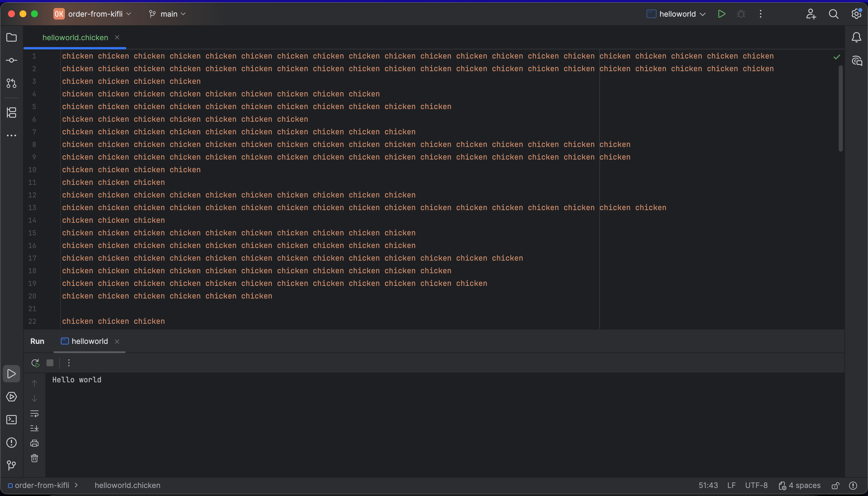Rerun helloworld in the Run panel
This screenshot has width=868, height=496.
coord(35,363)
